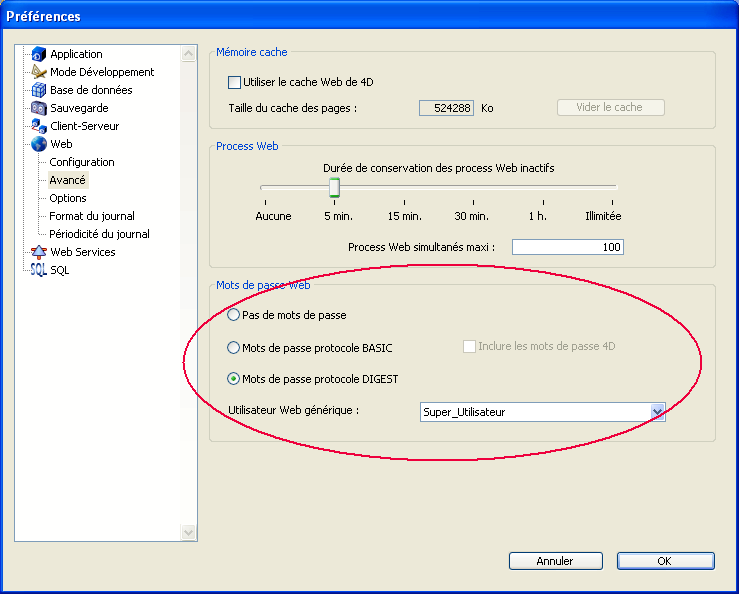
Task: Select Mots de passe protocole DIGEST
Action: click(234, 379)
